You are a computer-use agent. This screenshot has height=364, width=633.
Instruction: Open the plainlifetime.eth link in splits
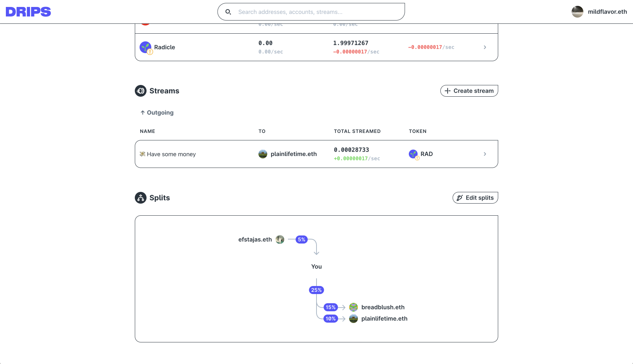(384, 319)
